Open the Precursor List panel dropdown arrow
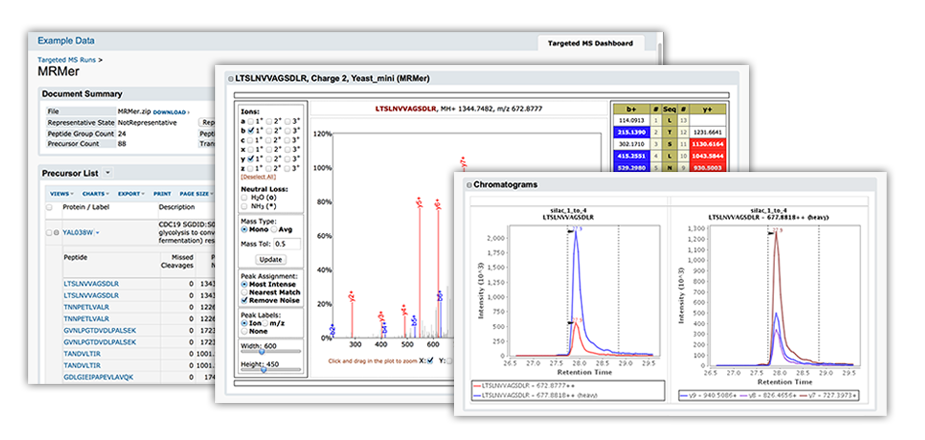 tap(107, 173)
